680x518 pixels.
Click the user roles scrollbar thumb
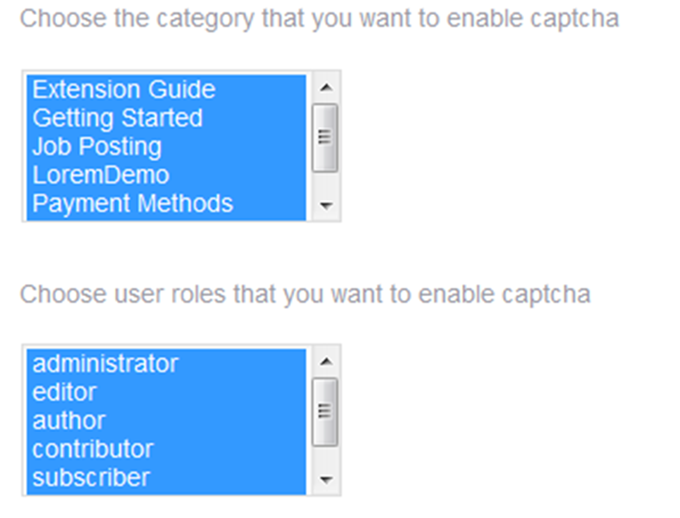[325, 411]
